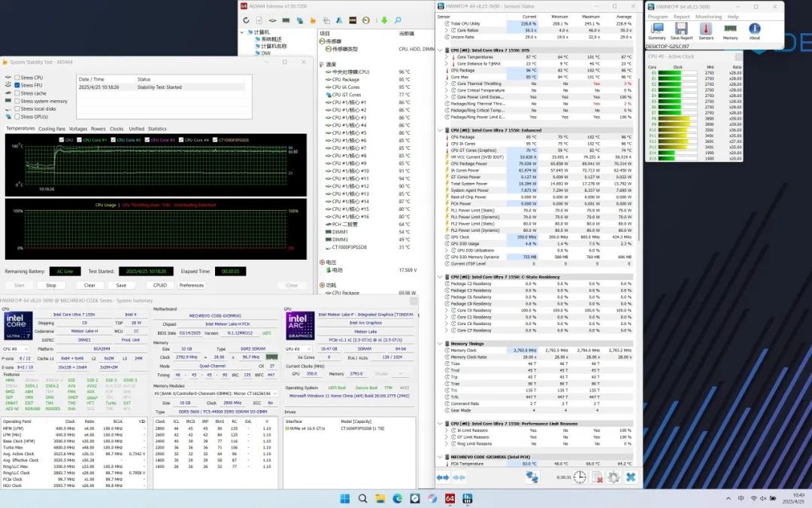Viewport: 812px width, 508px height.
Task: Click the sensor window clock reset icon
Action: pos(580,477)
